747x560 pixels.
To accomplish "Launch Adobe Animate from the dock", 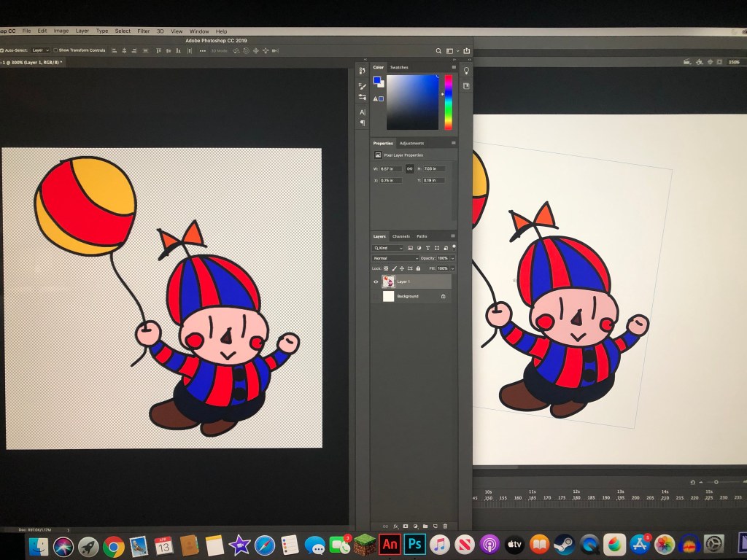I will click(x=390, y=544).
